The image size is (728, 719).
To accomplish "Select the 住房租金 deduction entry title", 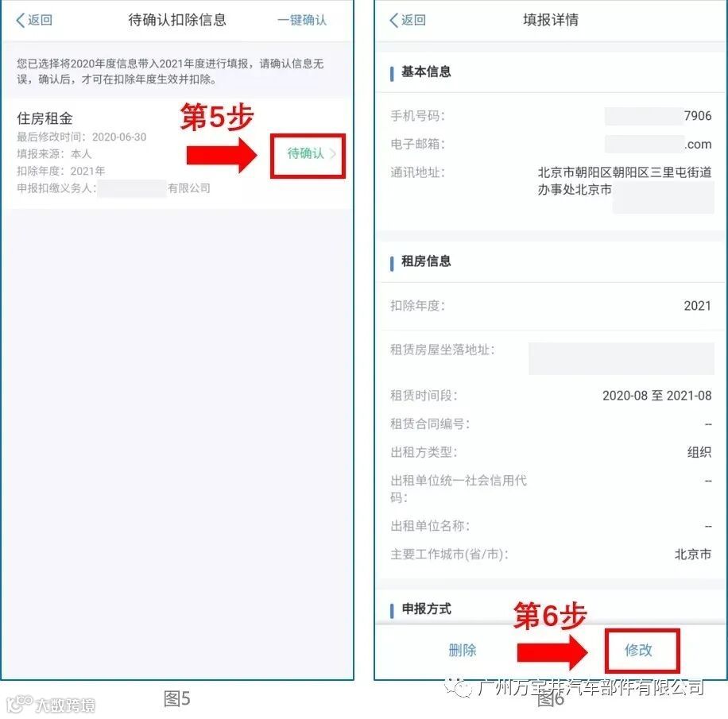I will [x=45, y=118].
